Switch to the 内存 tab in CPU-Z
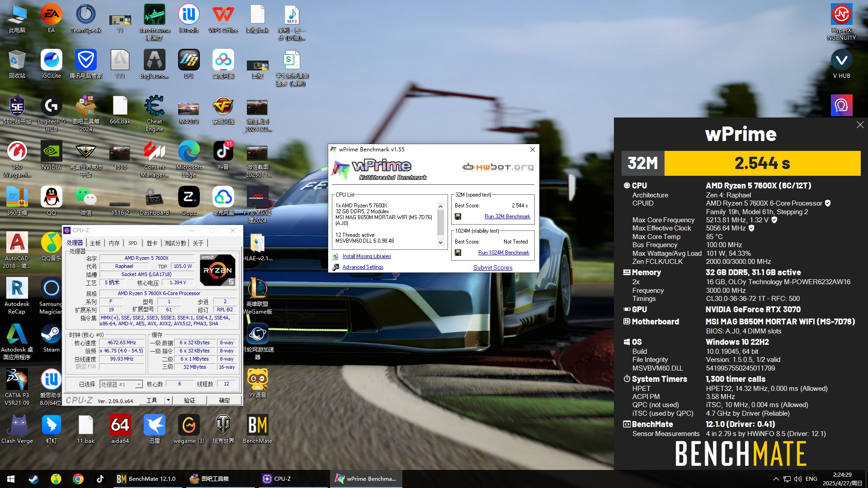Viewport: 868px width, 488px height. 114,243
